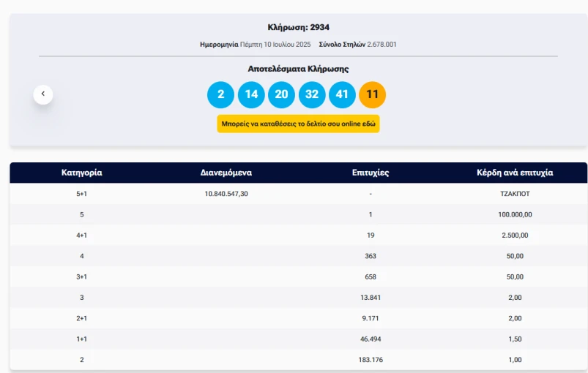Select winning number ball 2
588x373 pixels.
point(220,95)
